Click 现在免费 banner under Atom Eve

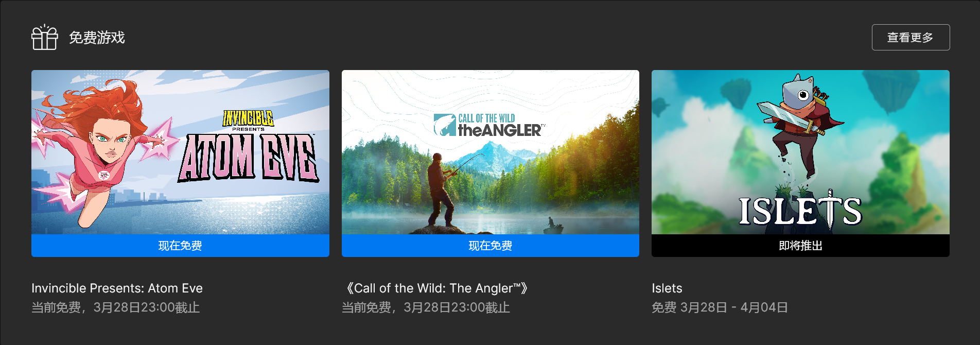pos(180,246)
